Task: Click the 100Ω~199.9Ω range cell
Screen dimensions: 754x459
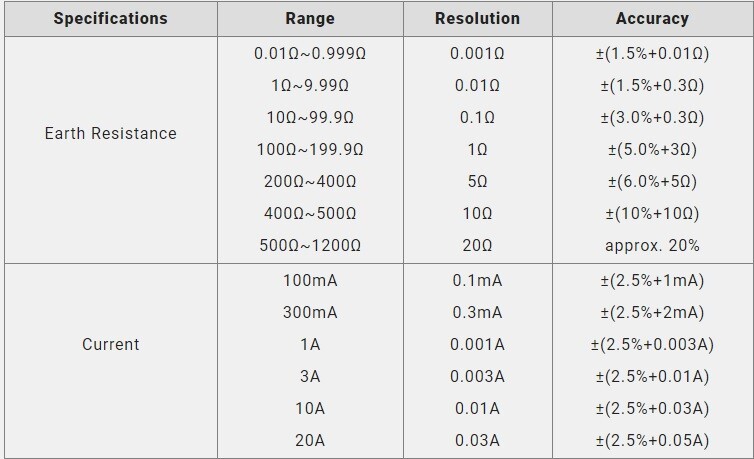Action: point(310,149)
